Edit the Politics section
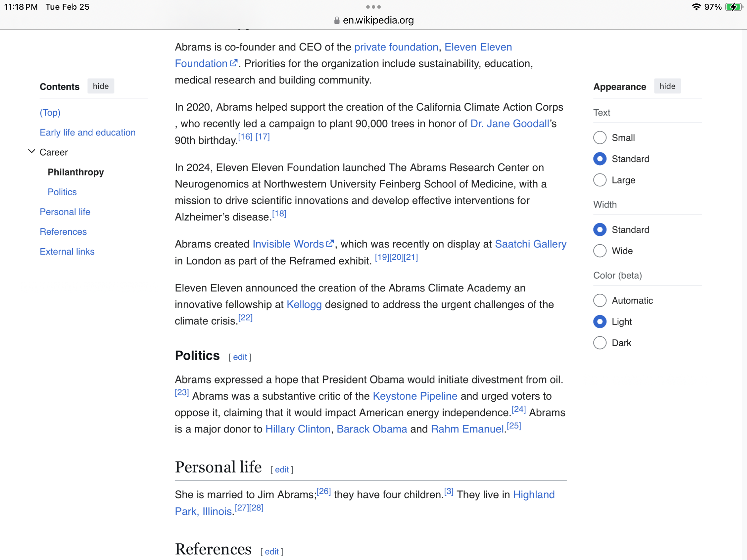747x560 pixels. 240,357
